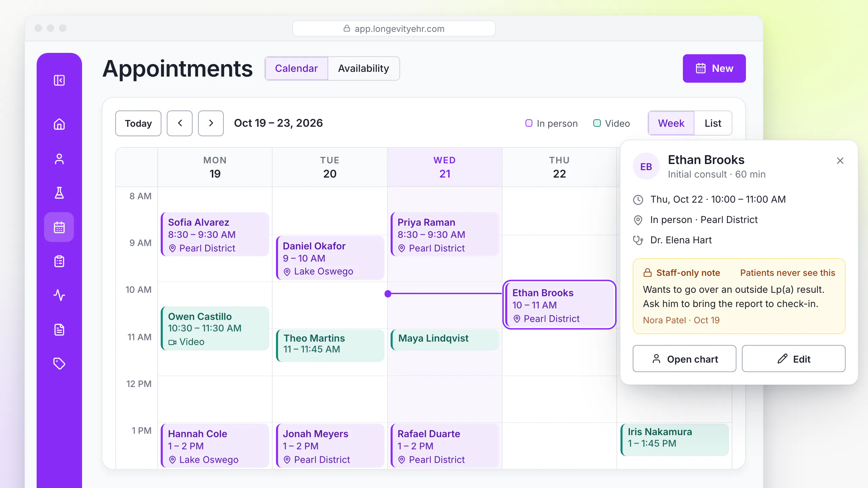The height and width of the screenshot is (488, 868).
Task: Select the Ethan Brooks calendar event
Action: coord(559,305)
